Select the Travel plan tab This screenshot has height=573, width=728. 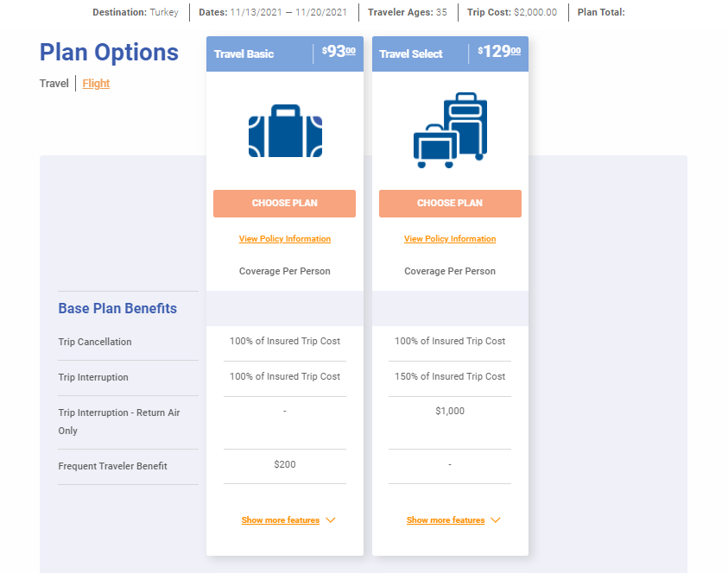pos(54,84)
